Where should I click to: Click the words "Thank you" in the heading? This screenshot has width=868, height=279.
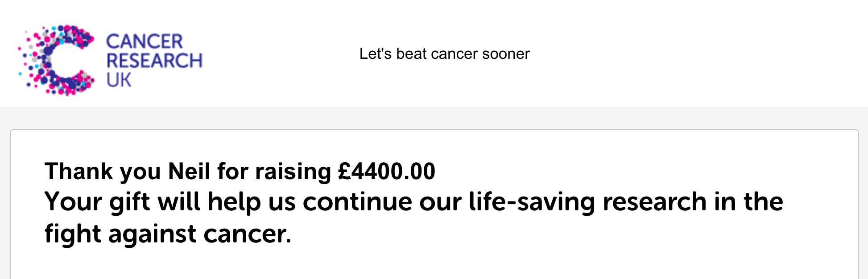pyautogui.click(x=102, y=172)
